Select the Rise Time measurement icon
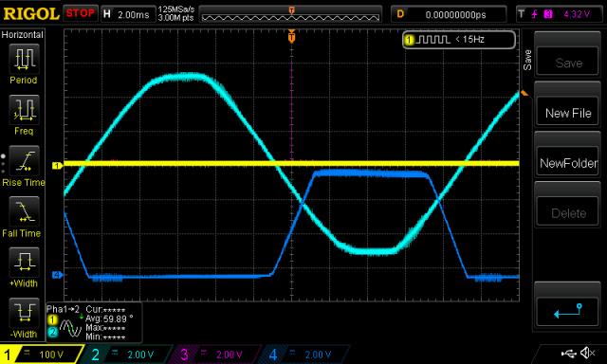Image resolution: width=607 pixels, height=364 pixels. [24, 160]
